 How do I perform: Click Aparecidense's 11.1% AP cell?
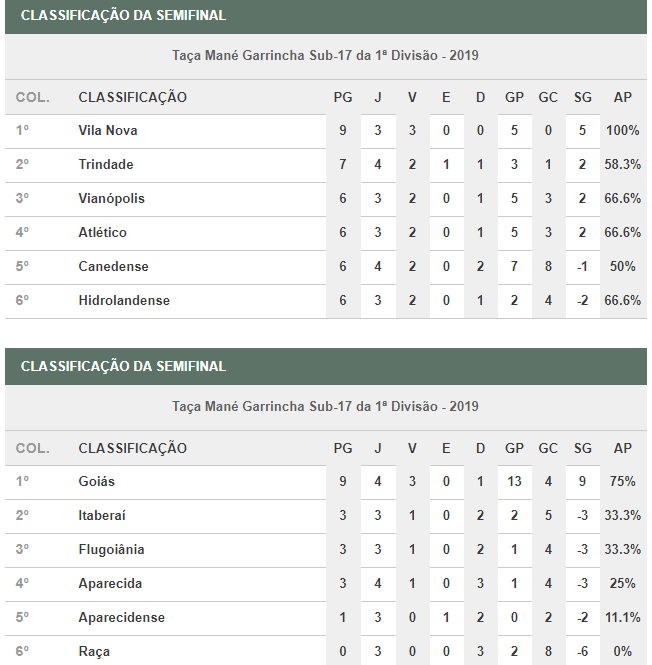(622, 618)
